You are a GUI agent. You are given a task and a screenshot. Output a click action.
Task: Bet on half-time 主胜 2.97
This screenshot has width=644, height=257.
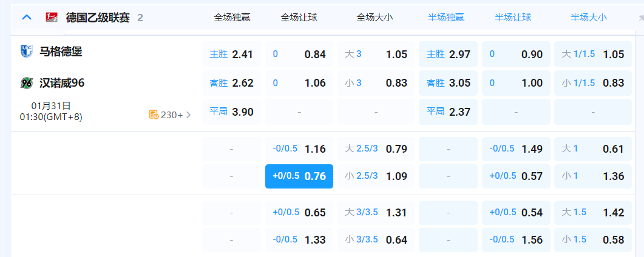[x=448, y=54]
